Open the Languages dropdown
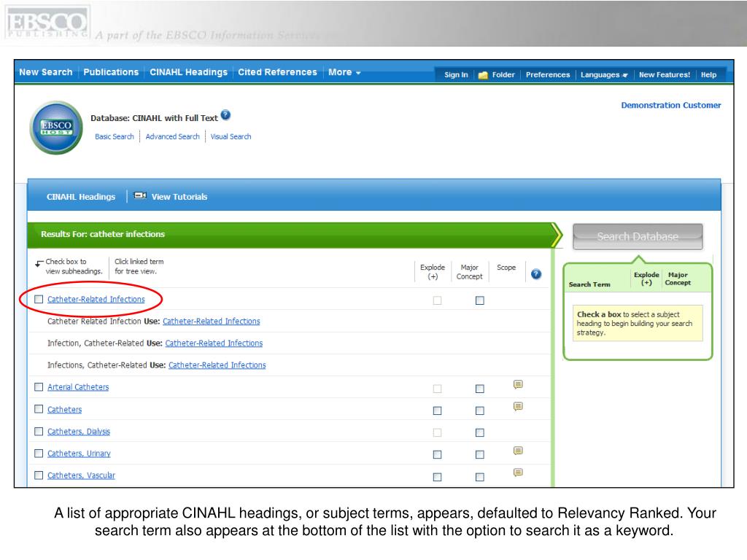 point(604,75)
